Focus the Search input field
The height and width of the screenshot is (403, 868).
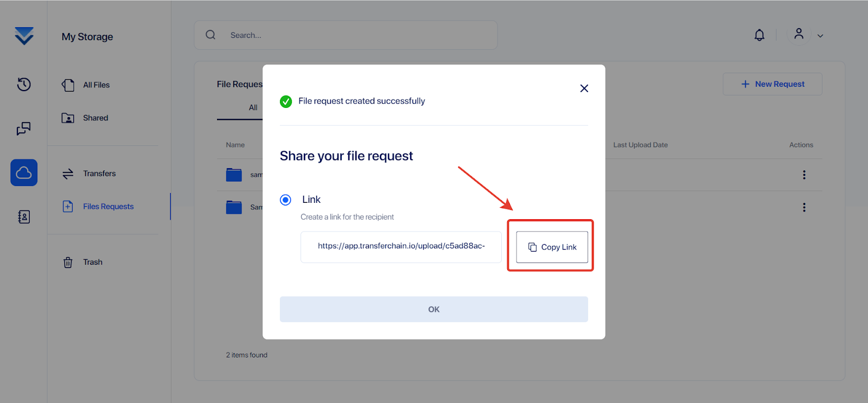point(346,35)
